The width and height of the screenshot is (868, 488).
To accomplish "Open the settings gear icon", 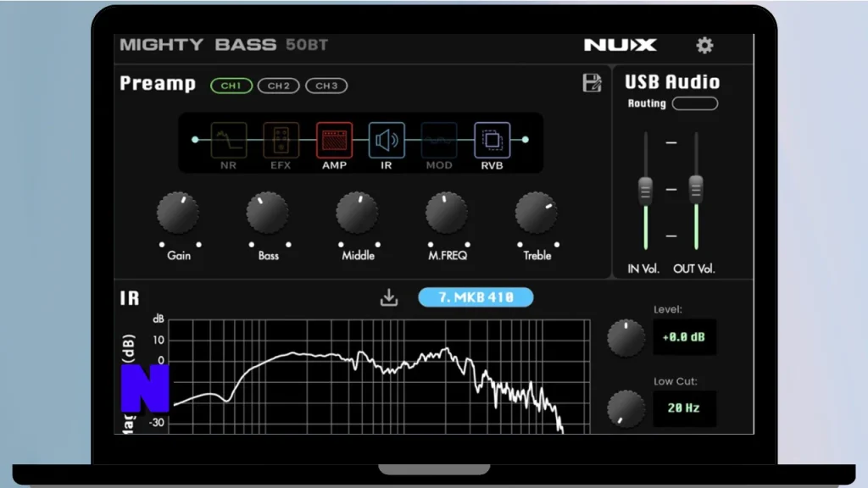I will (704, 46).
